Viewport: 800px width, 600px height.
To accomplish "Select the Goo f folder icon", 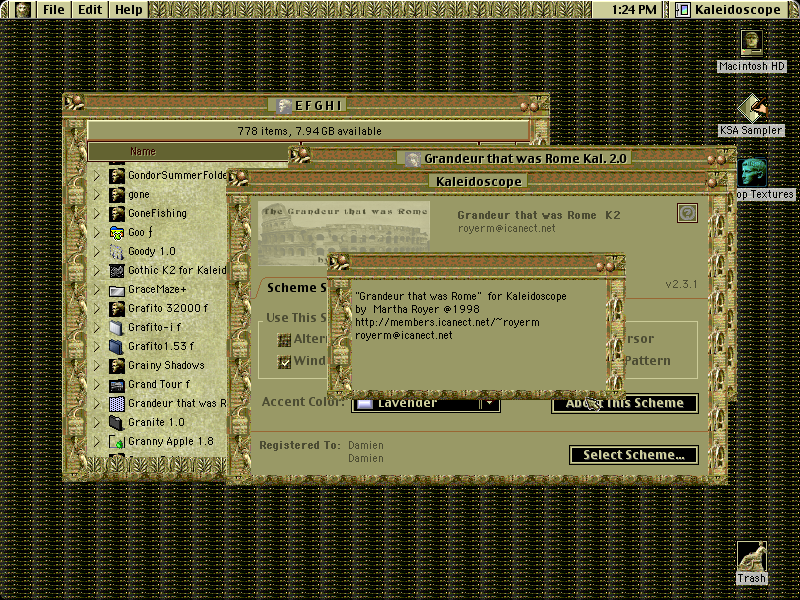I will pyautogui.click(x=117, y=233).
